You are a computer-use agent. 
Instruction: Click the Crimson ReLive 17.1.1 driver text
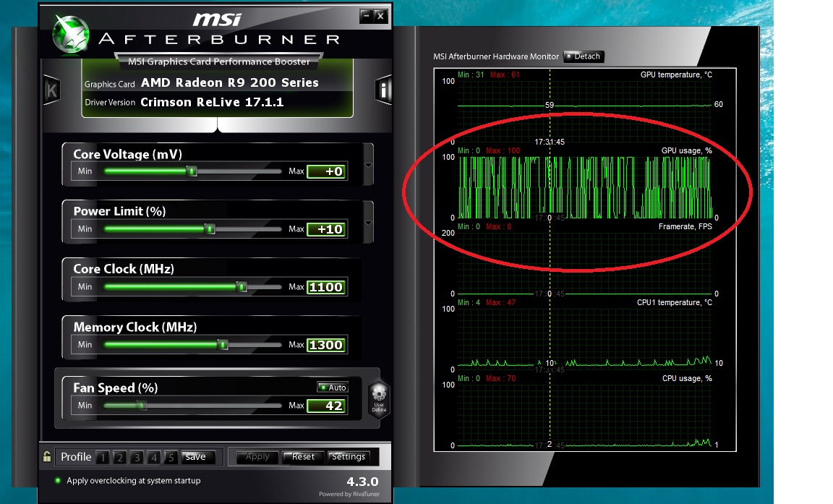tap(212, 102)
